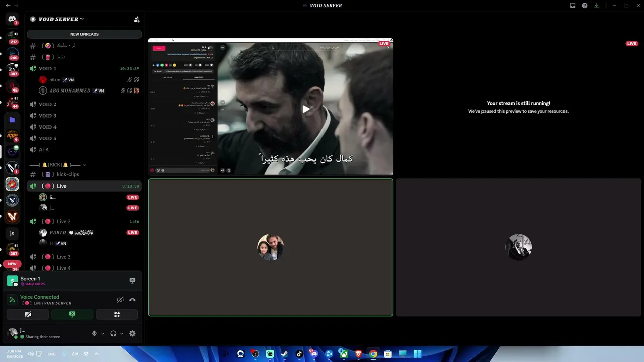Open Discord direct messages home icon
Image resolution: width=644 pixels, height=362 pixels.
12,19
